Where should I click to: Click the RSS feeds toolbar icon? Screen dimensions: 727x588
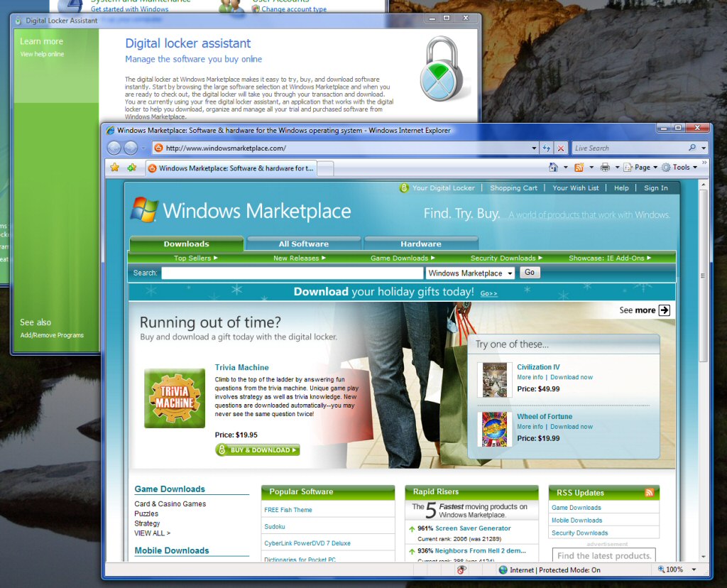579,168
